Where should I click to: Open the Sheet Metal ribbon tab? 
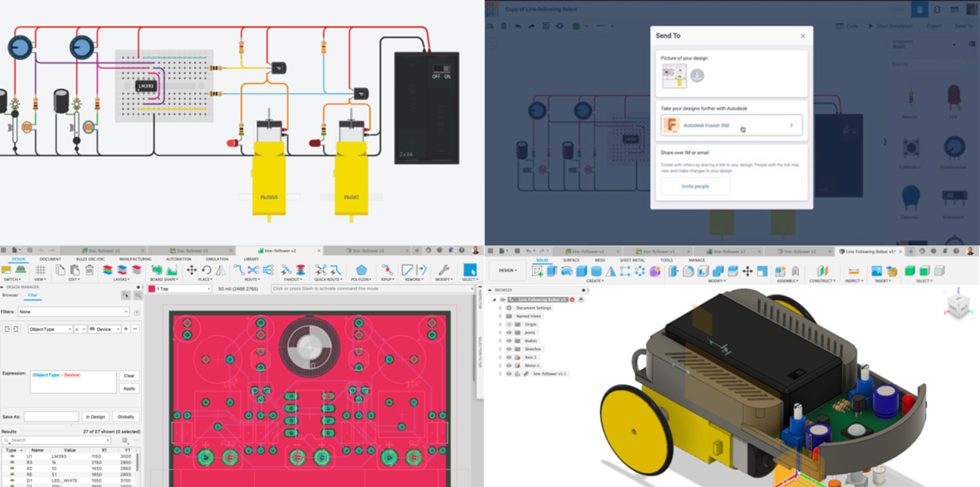[x=632, y=260]
